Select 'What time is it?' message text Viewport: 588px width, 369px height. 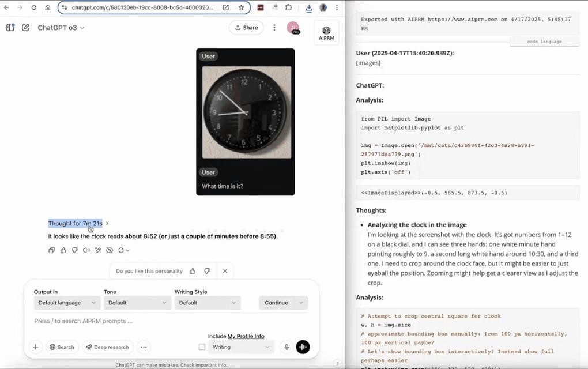(x=223, y=186)
